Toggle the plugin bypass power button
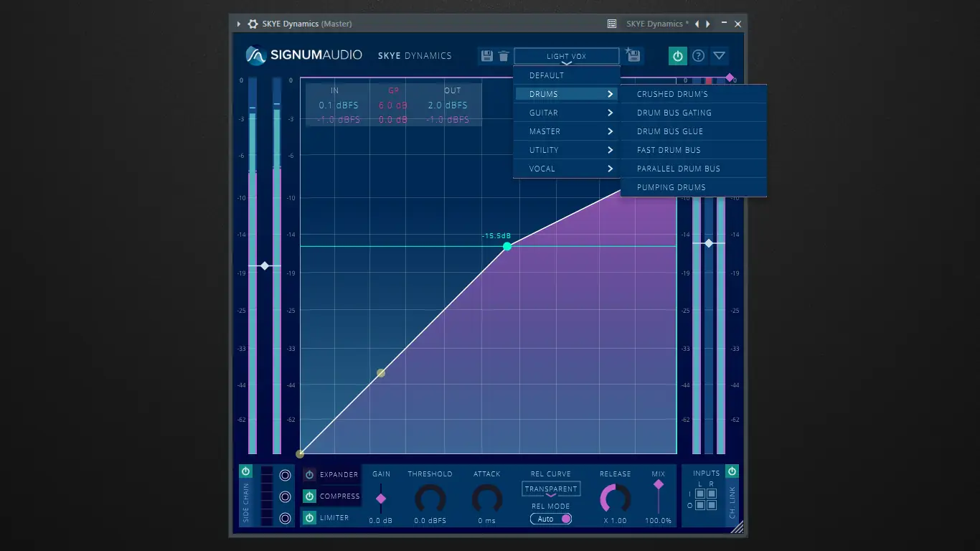 coord(677,56)
